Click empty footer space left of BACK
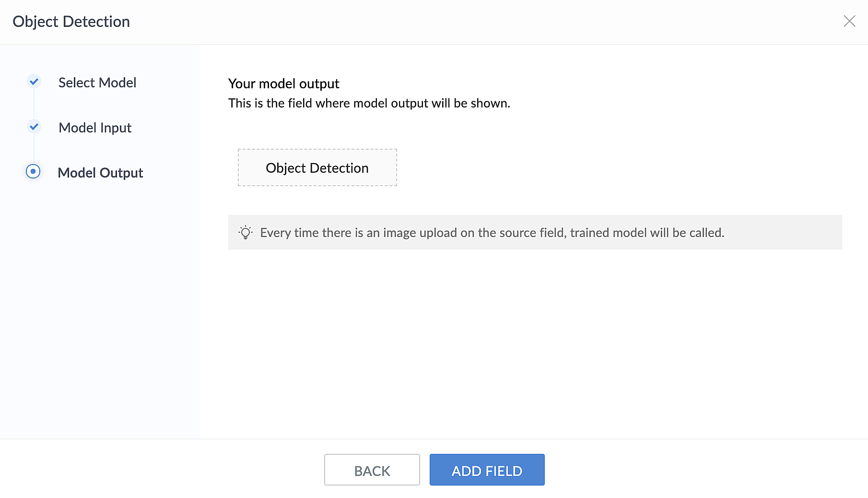Screen dimensions: 868x498 click(x=163, y=469)
